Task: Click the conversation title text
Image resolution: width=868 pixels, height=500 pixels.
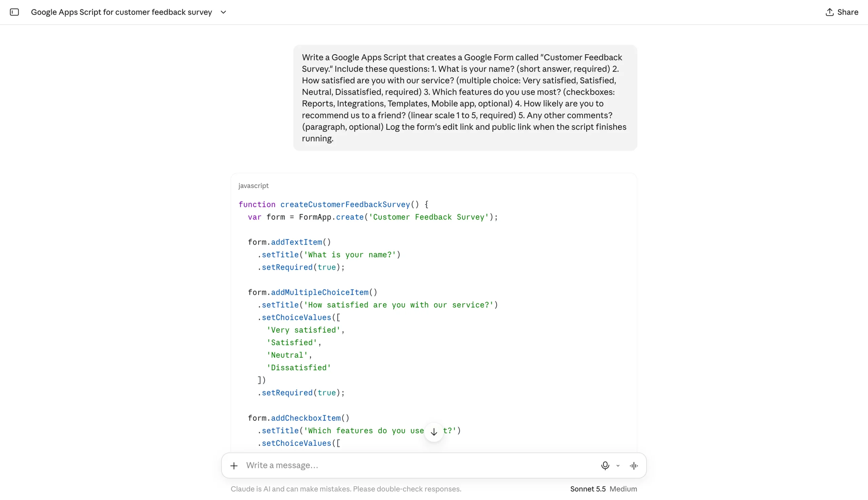Action: click(121, 12)
